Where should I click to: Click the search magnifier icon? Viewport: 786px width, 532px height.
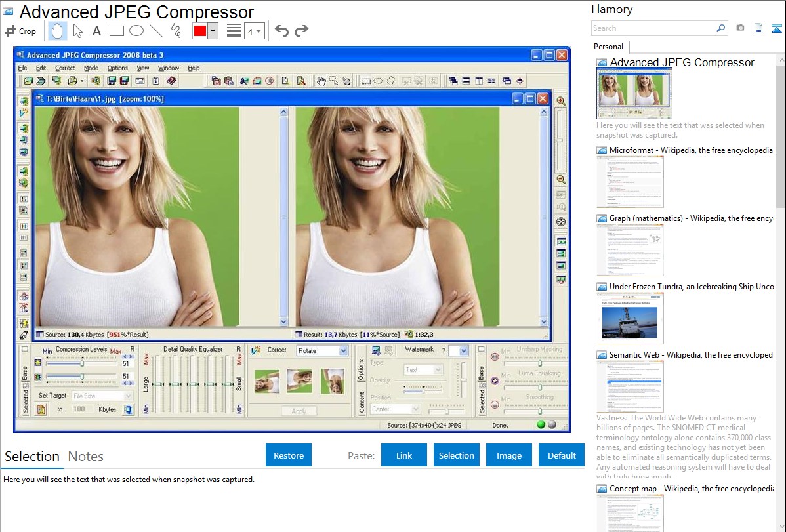720,28
